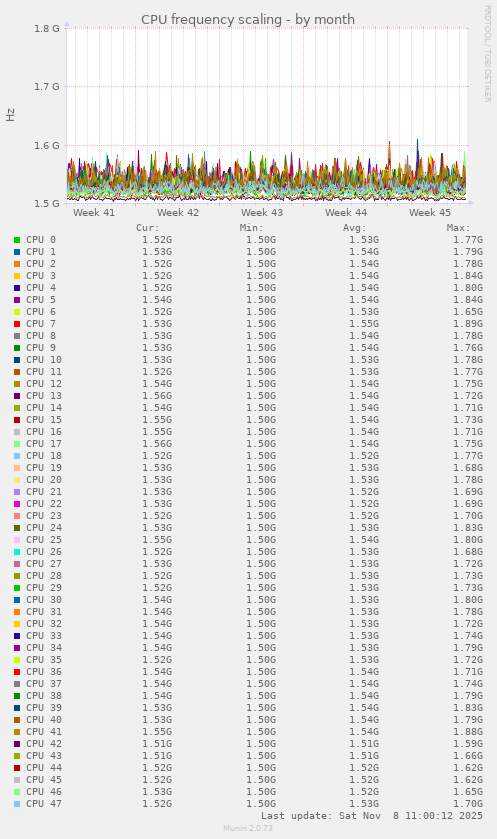Viewport: 497px width, 839px height.
Task: Click the 'CPU 33' legend label
Action: (x=44, y=636)
